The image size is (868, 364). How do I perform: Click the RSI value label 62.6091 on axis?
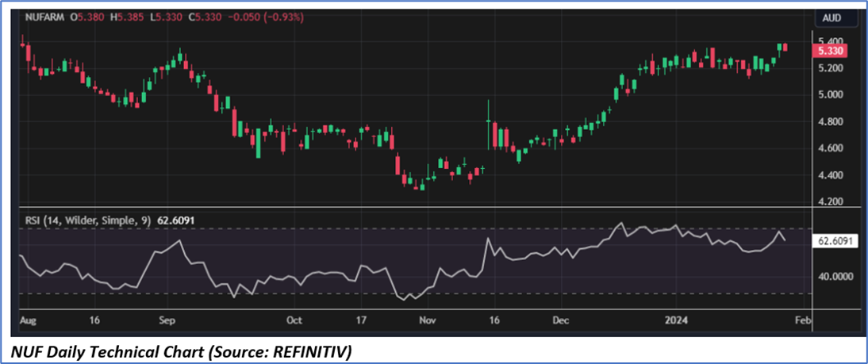pos(835,241)
